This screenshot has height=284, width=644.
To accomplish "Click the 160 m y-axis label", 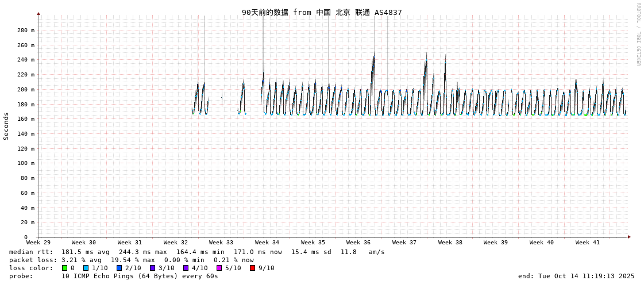I will 25,119.
